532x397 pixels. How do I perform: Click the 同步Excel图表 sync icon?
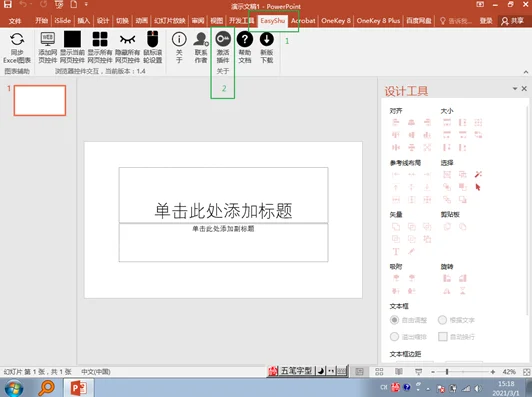(17, 39)
